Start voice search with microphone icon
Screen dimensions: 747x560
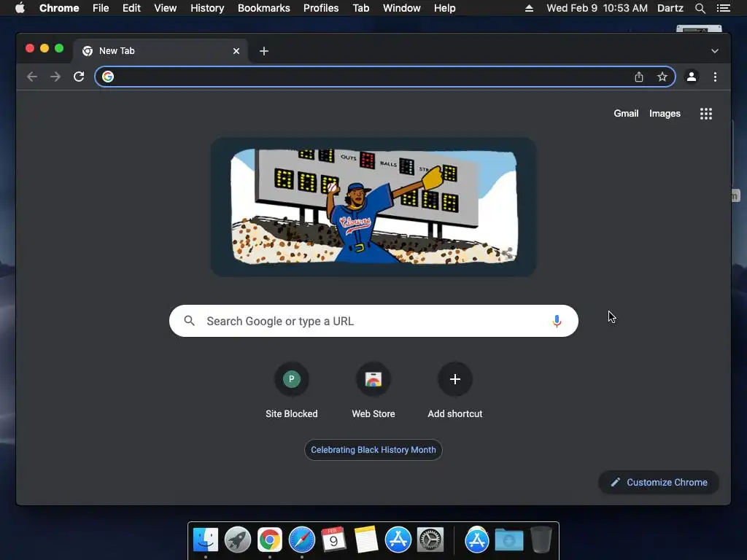click(x=557, y=321)
